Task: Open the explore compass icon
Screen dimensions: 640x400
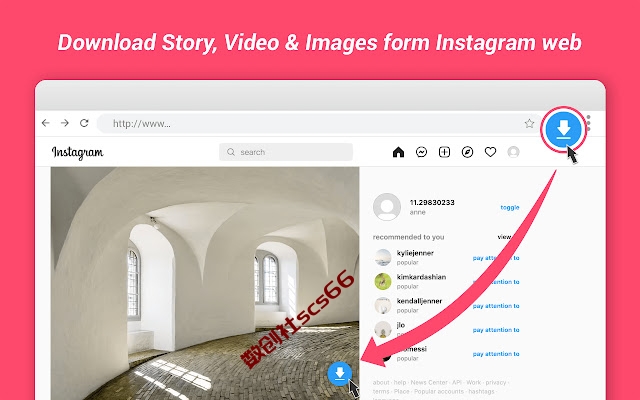Action: coord(467,152)
